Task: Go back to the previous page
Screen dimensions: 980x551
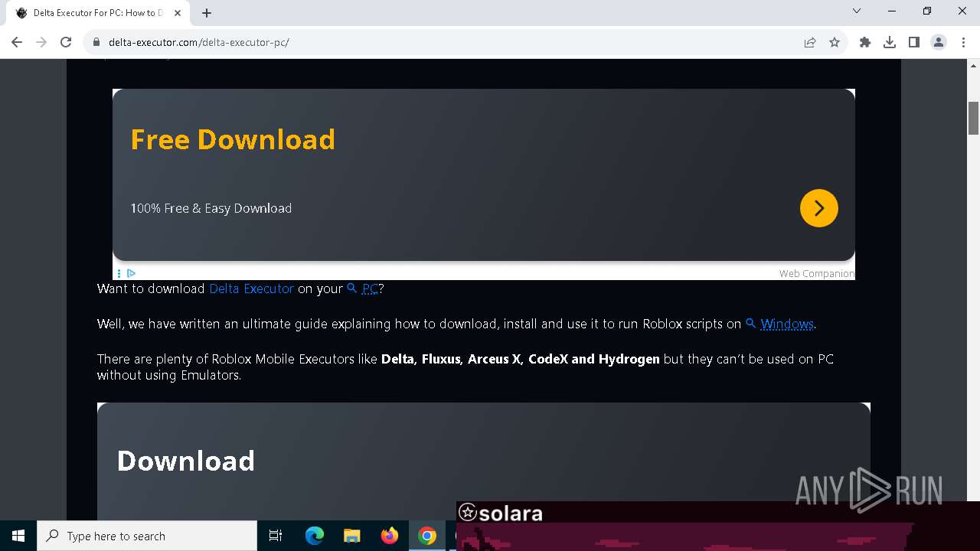Action: point(17,42)
